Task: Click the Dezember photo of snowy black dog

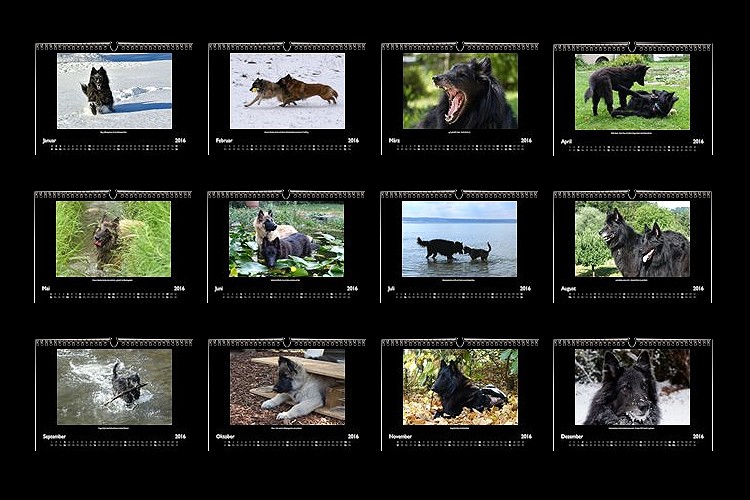Action: click(x=632, y=386)
